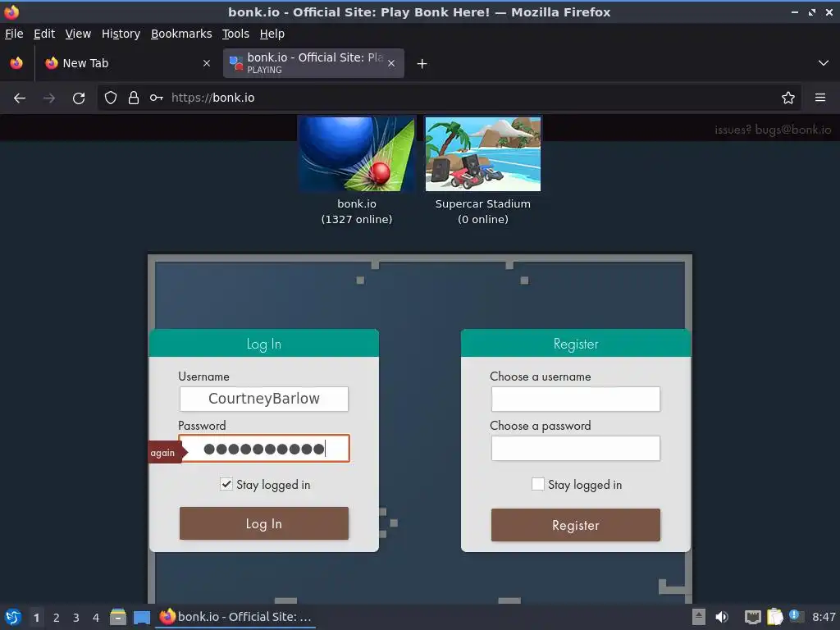This screenshot has width=840, height=630.
Task: Click the address bar showing bonk.io
Action: [449, 98]
